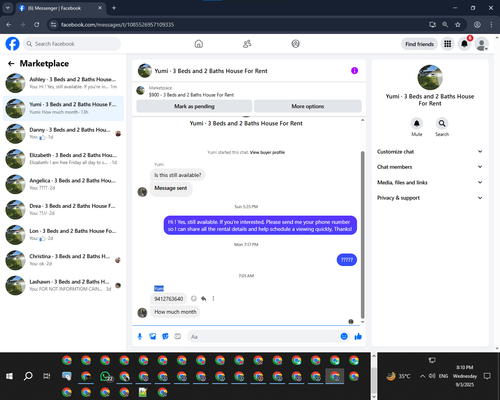The height and width of the screenshot is (400, 500).
Task: Open the $900 Marketplace listing link
Action: tap(191, 95)
